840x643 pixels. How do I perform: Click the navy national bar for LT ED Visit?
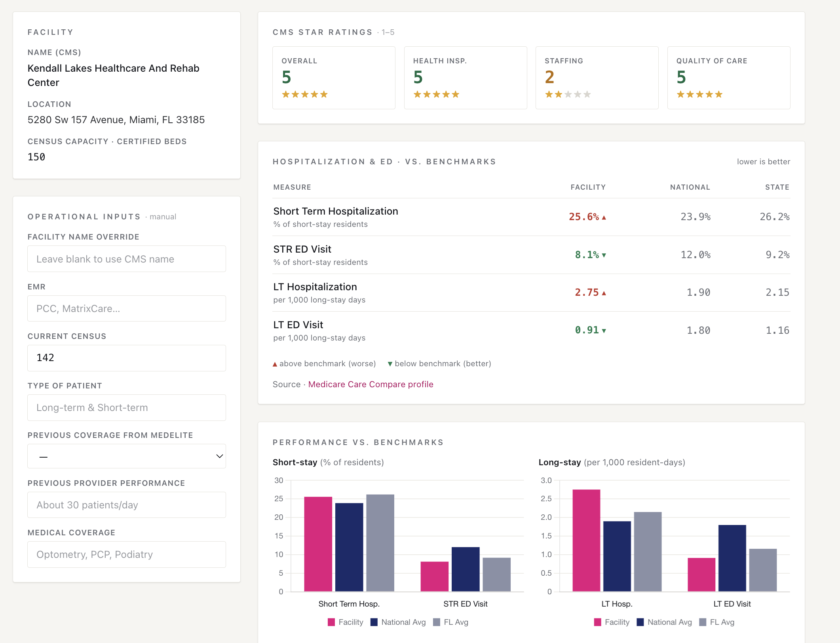[732, 558]
